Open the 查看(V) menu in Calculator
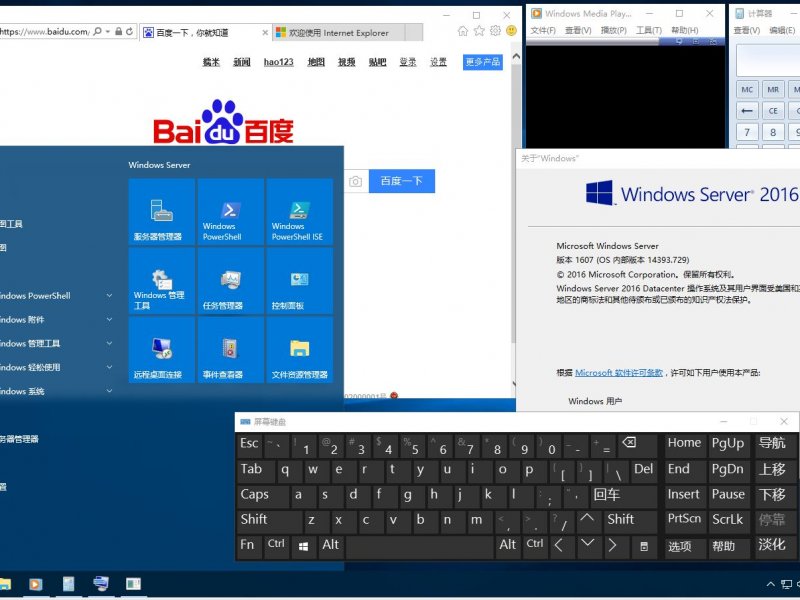The height and width of the screenshot is (600, 800). tap(746, 31)
